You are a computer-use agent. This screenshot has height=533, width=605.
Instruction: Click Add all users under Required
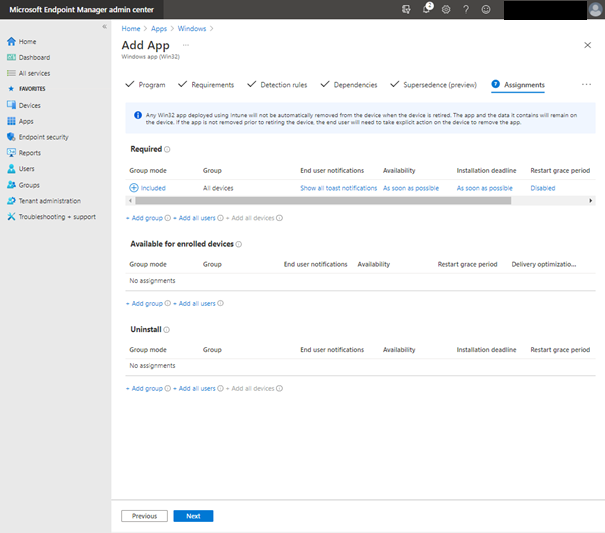pyautogui.click(x=194, y=218)
